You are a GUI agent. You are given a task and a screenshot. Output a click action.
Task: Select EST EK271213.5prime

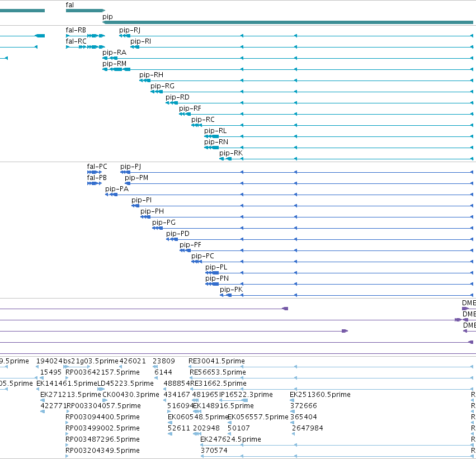[x=70, y=395]
